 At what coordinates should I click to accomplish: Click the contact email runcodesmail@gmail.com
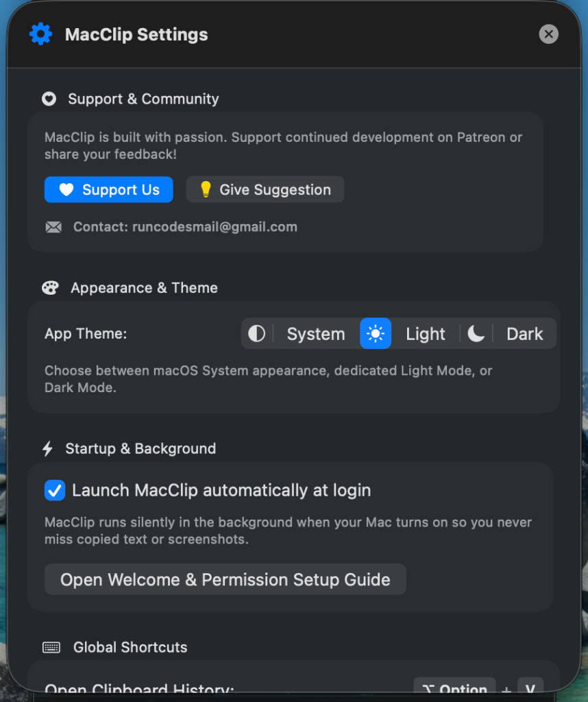coord(215,227)
